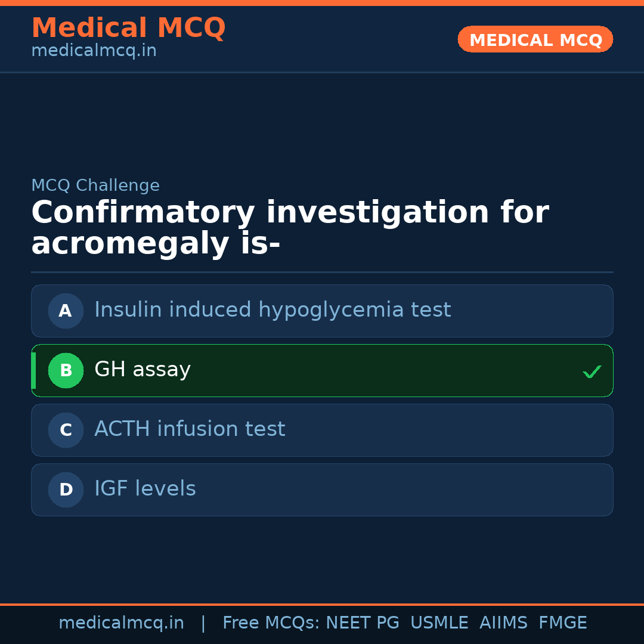644x644 pixels.
Task: Open the Medical MCQ title heading
Action: click(x=128, y=28)
